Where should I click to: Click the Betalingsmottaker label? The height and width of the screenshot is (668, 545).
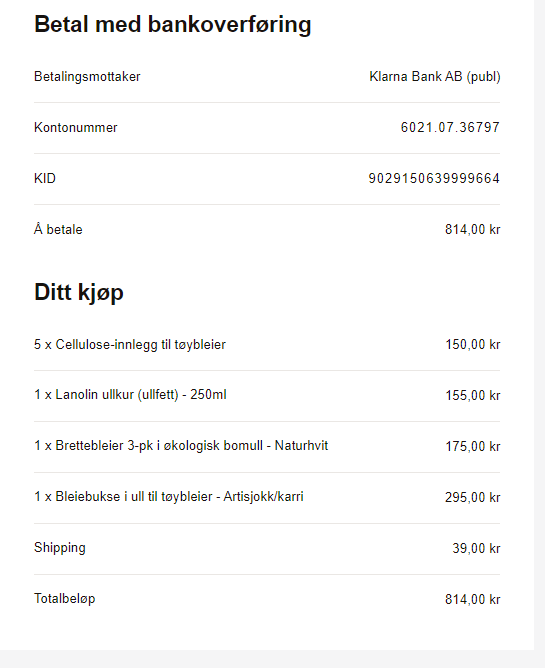[87, 77]
